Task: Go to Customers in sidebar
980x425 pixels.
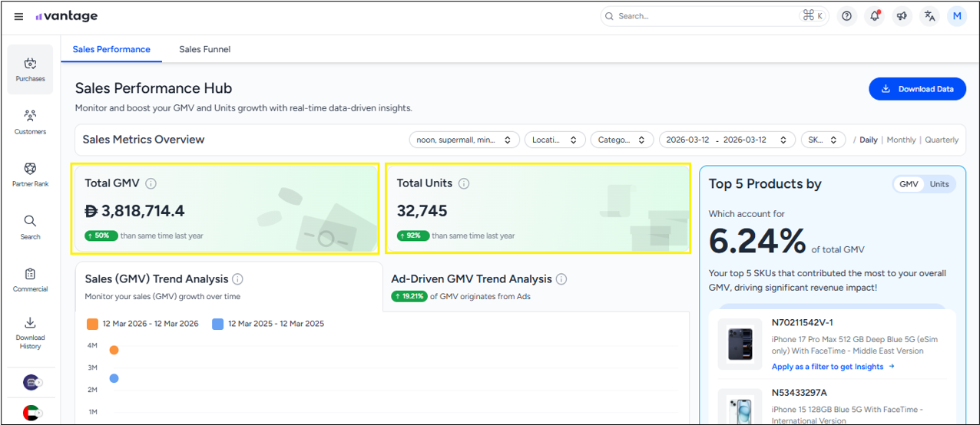Action: click(30, 122)
